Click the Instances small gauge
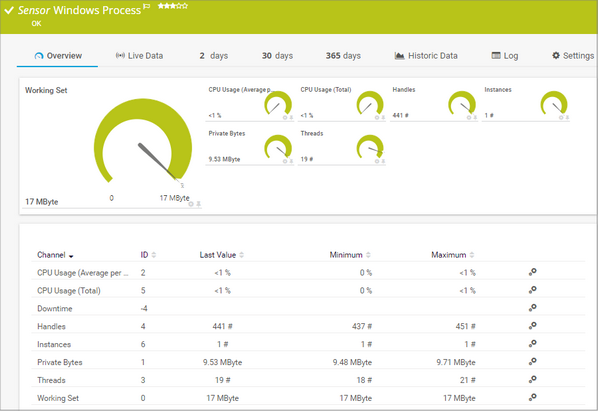The image size is (598, 411). point(554,103)
